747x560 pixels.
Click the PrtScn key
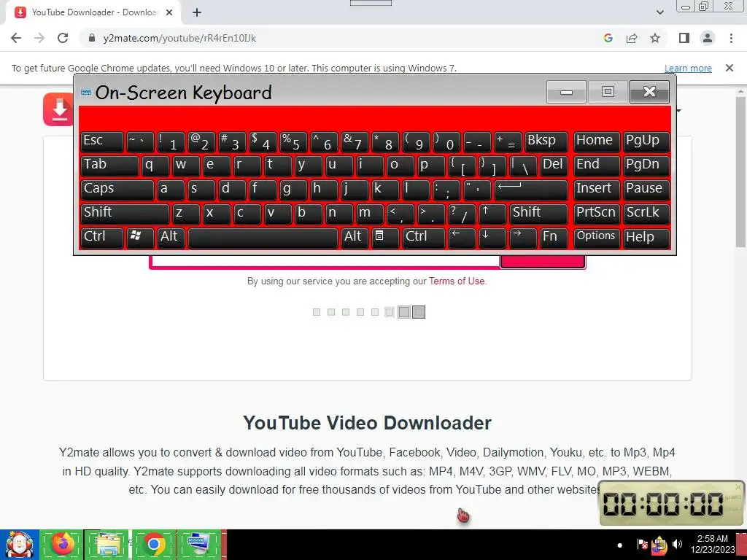[597, 213]
